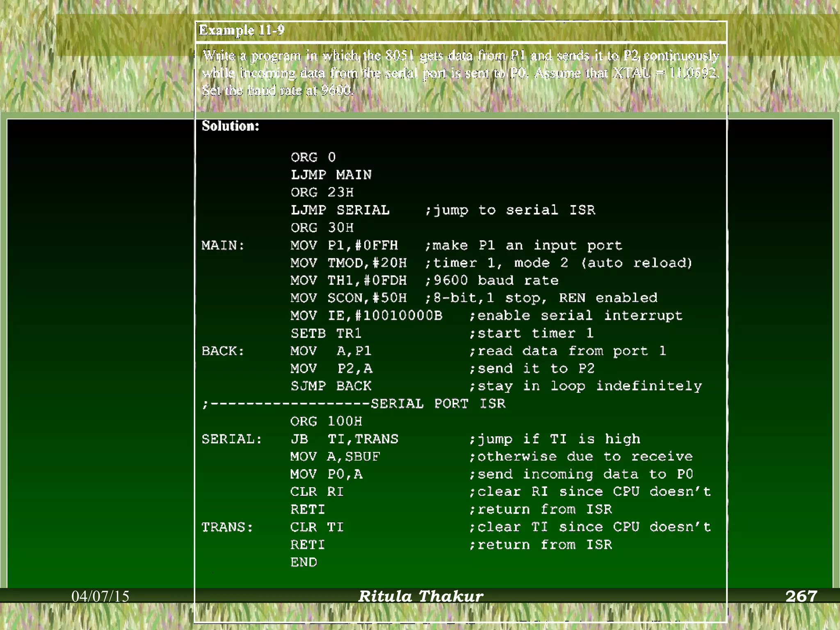The width and height of the screenshot is (840, 630).
Task: Click the JB TI,TRANS instruction
Action: pos(344,439)
